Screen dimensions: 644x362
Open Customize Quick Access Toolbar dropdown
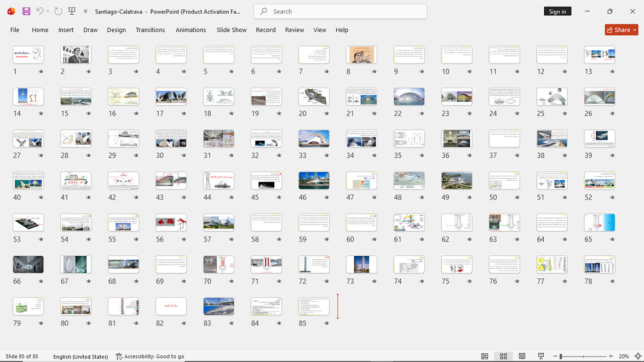pos(85,12)
